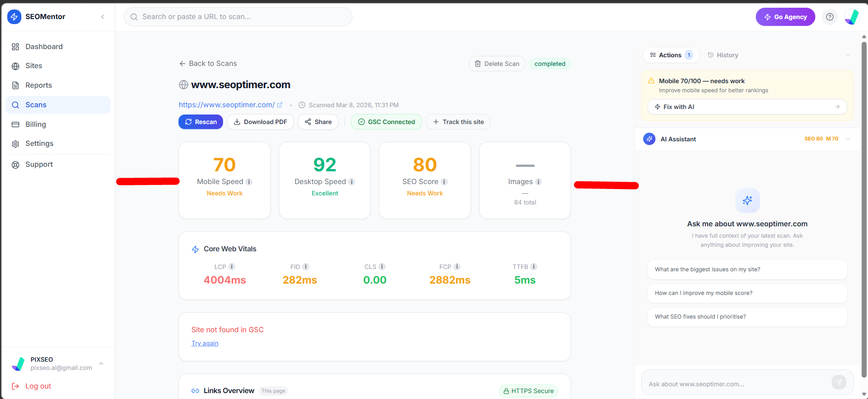Click the FCP info icon
Viewport: 868px width, 399px height.
coord(457,267)
